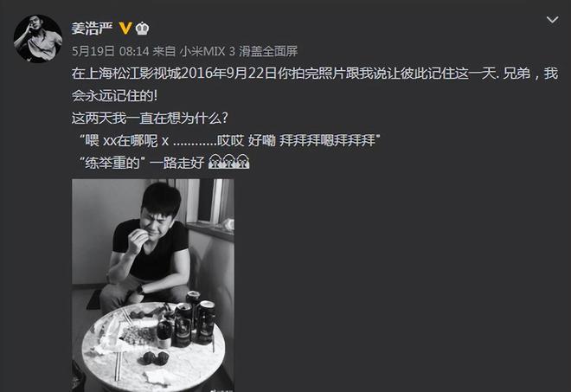Click the phrase 兄弟，我 ending the first line
Viewport: 571px width, 392px height.
[x=530, y=74]
